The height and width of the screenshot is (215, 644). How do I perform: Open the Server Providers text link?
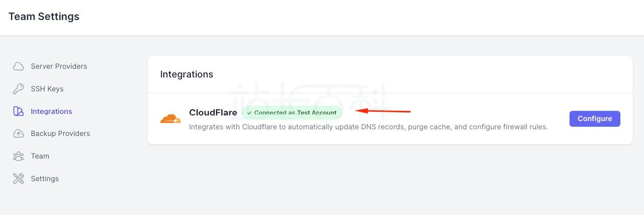(x=59, y=66)
